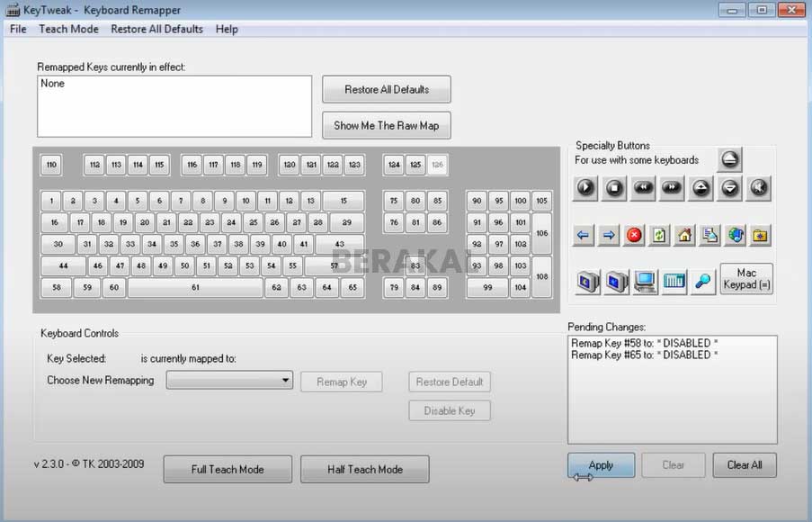Click the Volume Down specialty button
This screenshot has height=522, width=812.
point(729,188)
